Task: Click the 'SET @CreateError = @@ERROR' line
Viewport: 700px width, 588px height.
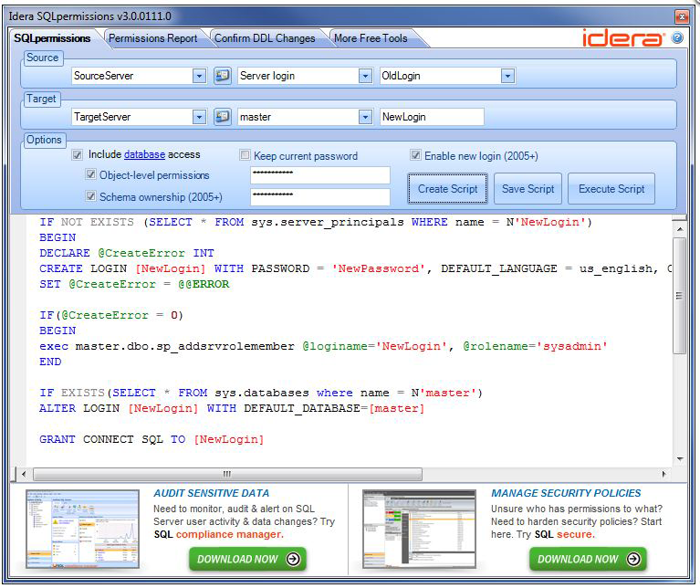Action: (x=134, y=284)
